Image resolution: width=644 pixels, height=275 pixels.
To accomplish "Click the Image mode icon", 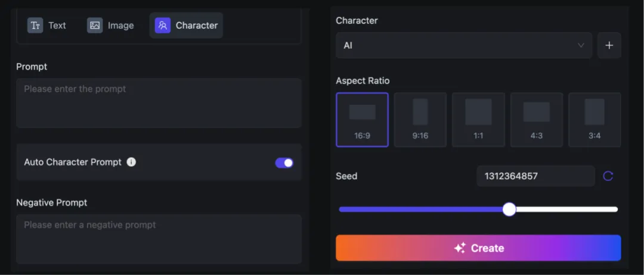I will (95, 26).
